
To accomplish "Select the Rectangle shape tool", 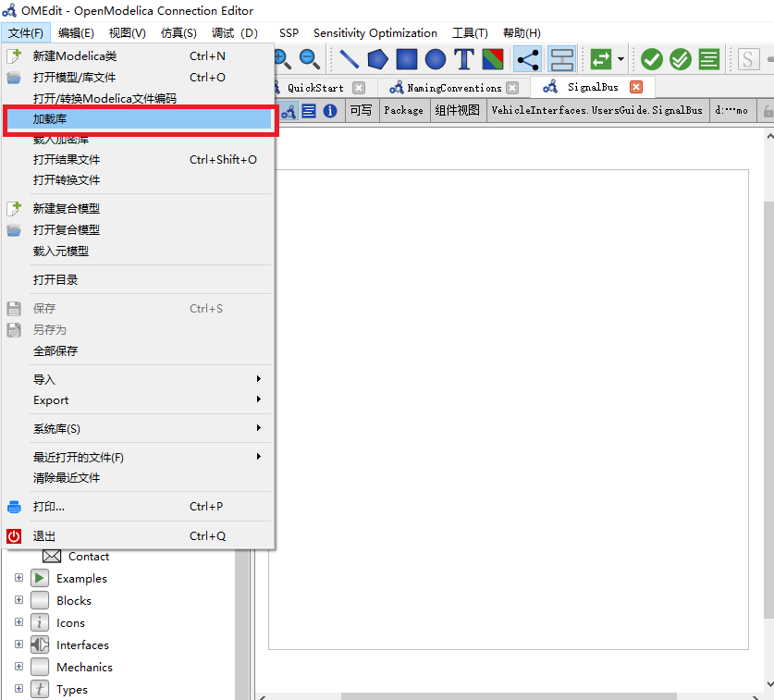I will coord(405,57).
